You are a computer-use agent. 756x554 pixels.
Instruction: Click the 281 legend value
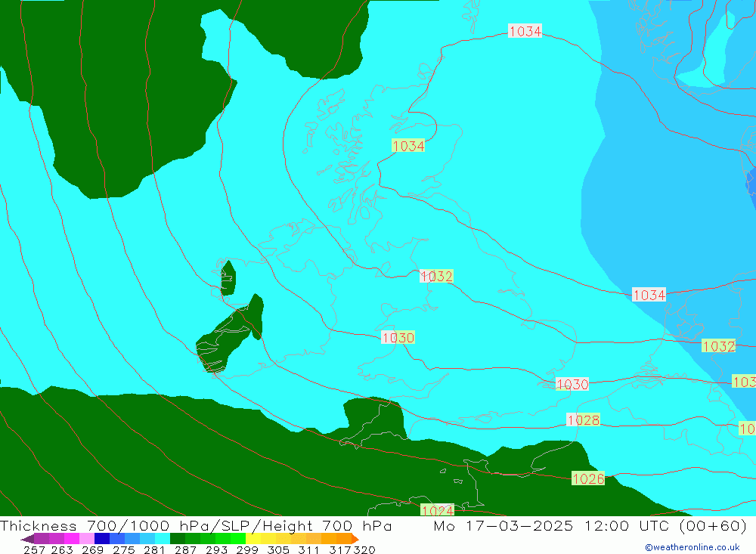pos(154,549)
